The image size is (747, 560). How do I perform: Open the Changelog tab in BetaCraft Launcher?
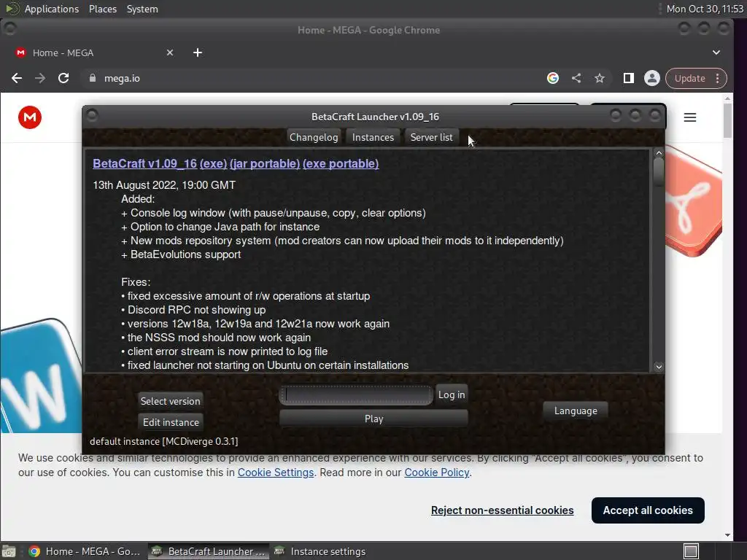click(x=314, y=137)
